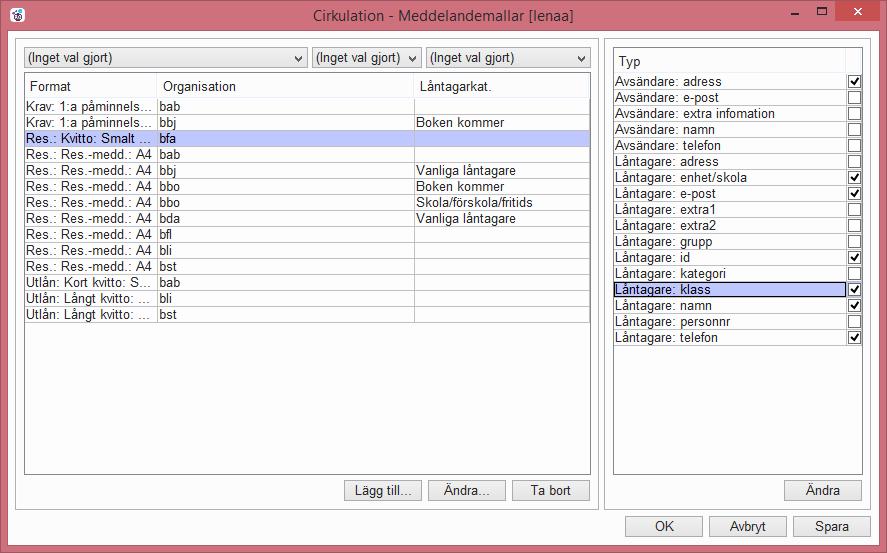The width and height of the screenshot is (887, 553).
Task: Select the Avsändare: extra infomation label
Action: (695, 114)
